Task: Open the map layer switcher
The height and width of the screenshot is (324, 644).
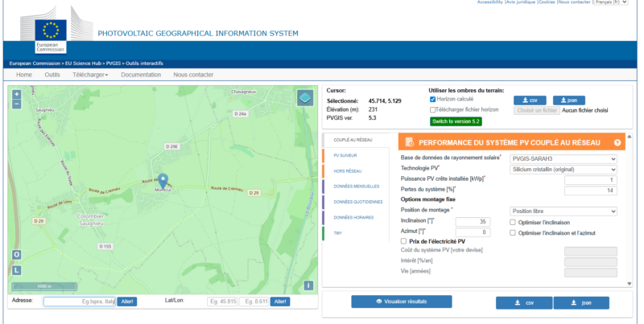Action: [304, 97]
